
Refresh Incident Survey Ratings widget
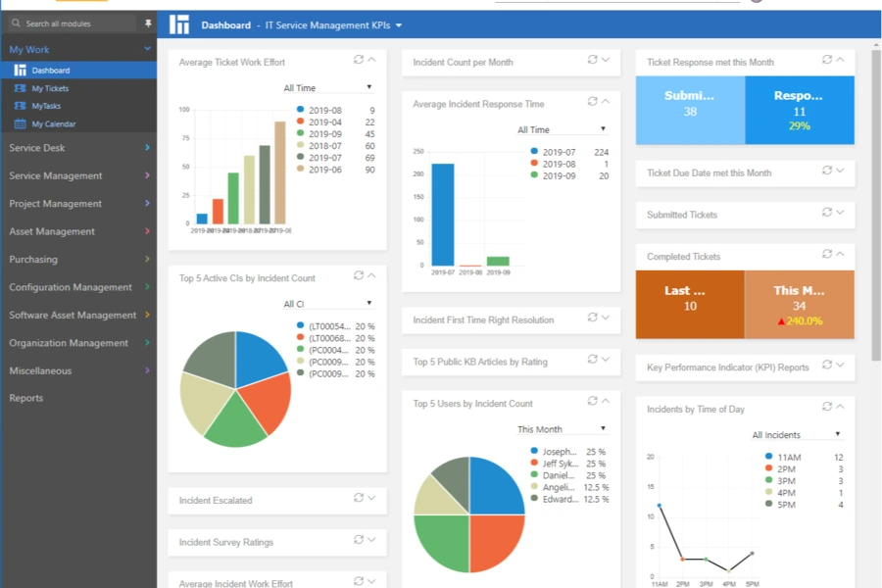pyautogui.click(x=359, y=540)
